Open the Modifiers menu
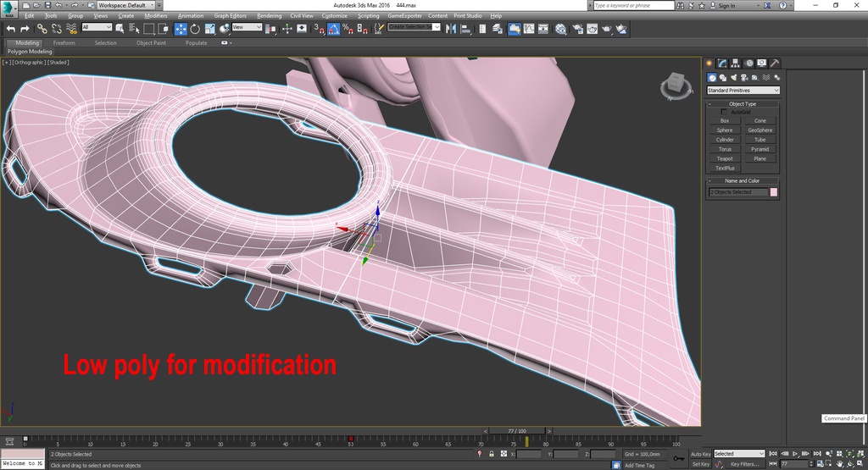868x470 pixels. pos(156,15)
